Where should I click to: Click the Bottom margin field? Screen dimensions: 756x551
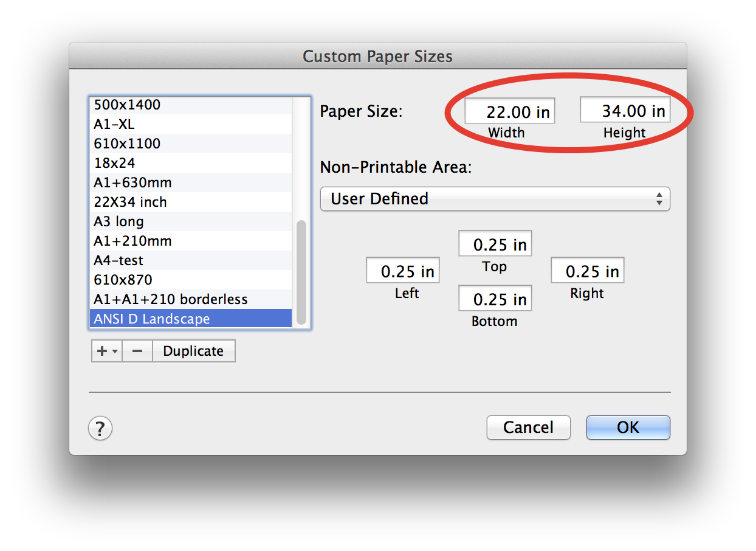tap(495, 298)
